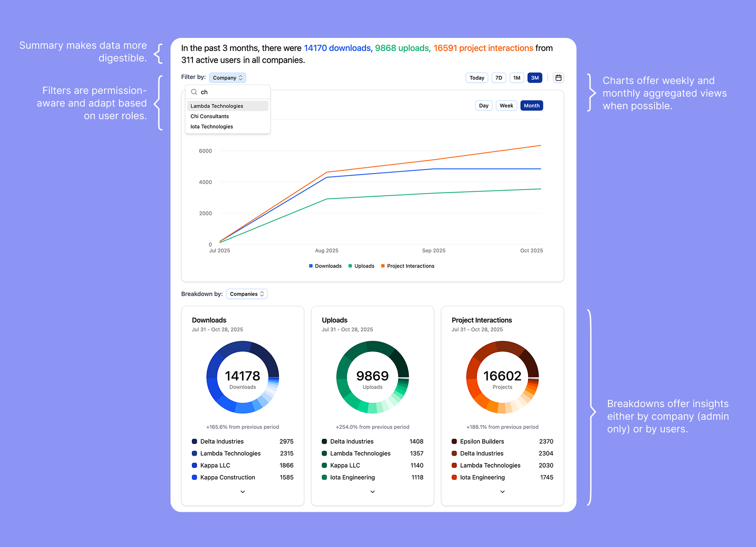The height and width of the screenshot is (547, 756).
Task: Open the Breakdown by Companies dropdown
Action: 247,294
